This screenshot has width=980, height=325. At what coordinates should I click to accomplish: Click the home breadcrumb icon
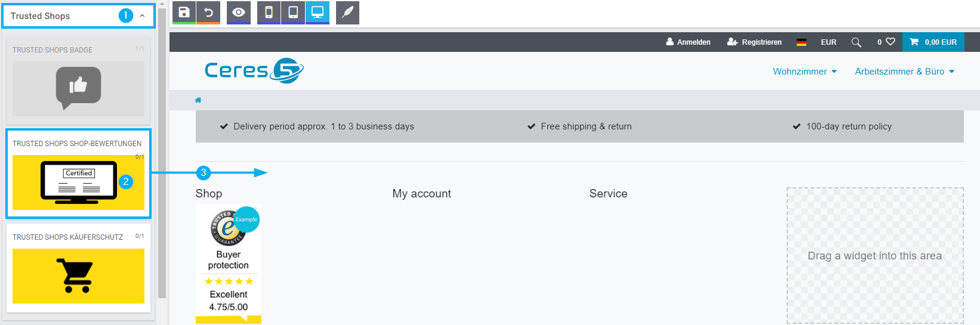pyautogui.click(x=198, y=100)
